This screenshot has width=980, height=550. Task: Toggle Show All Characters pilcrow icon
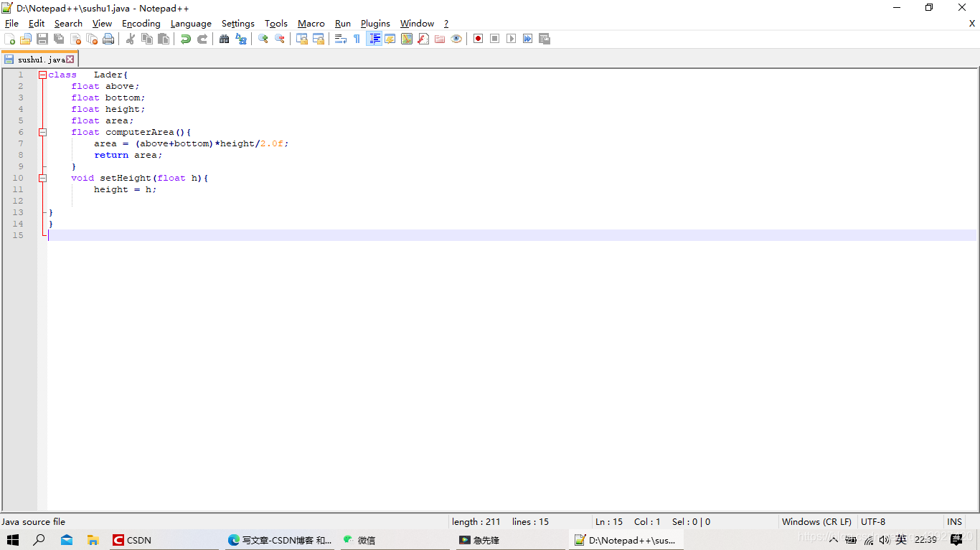357,39
